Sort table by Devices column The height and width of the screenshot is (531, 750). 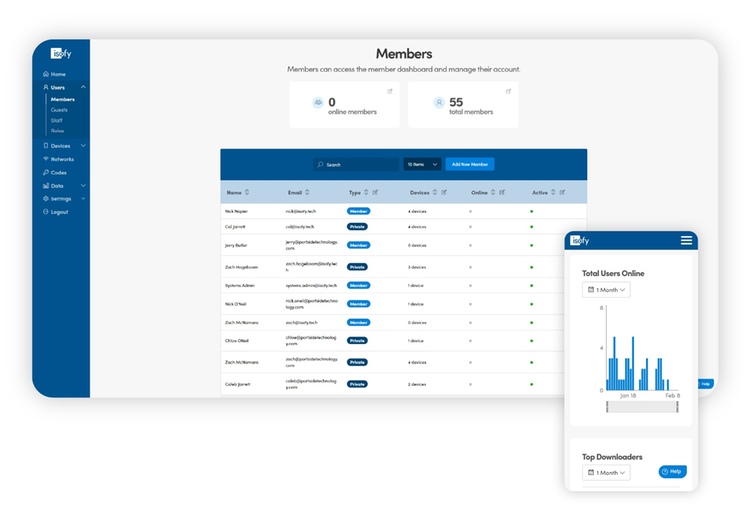click(x=435, y=192)
